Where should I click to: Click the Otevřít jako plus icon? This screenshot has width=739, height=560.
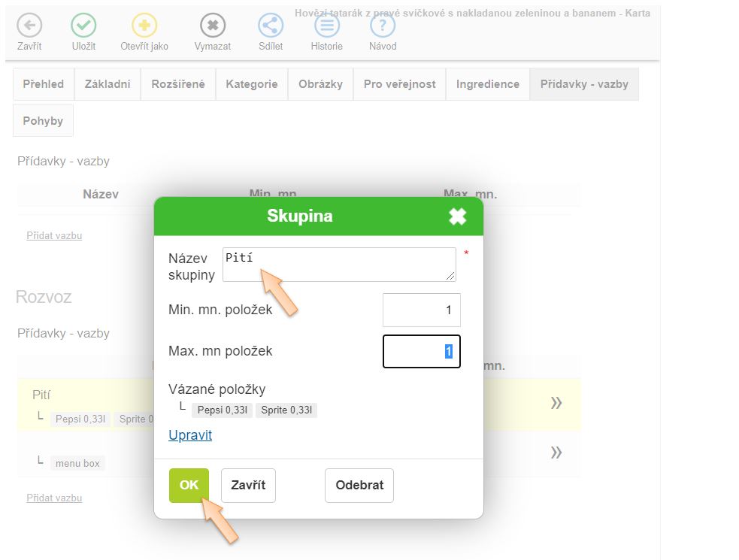144,26
